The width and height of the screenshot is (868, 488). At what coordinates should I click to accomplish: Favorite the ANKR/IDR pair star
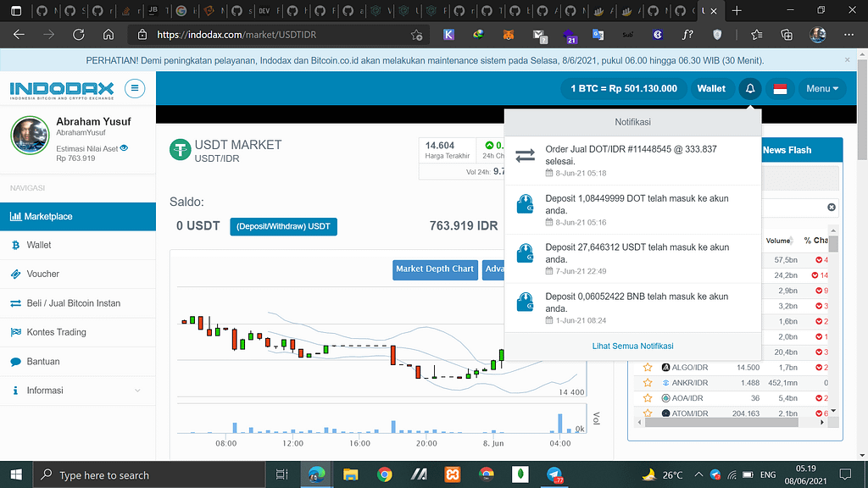(648, 383)
